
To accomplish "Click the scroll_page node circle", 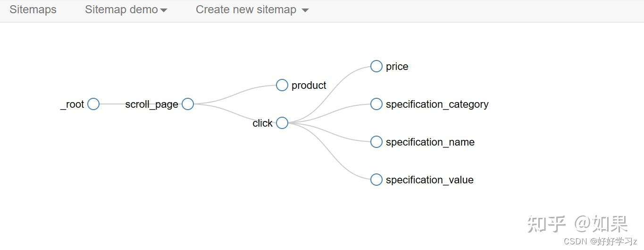I will pos(188,104).
